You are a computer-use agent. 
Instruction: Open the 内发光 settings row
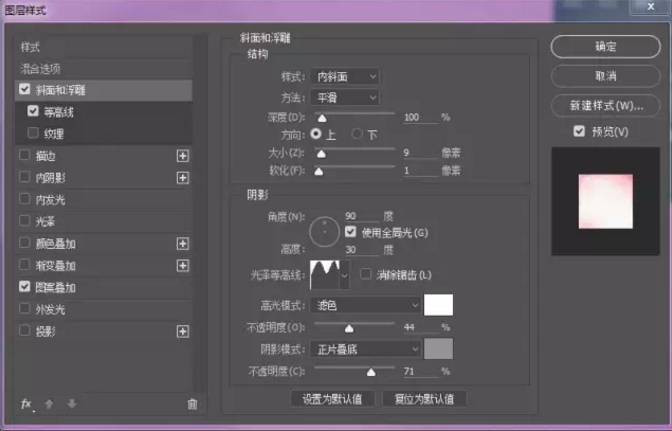(104, 200)
